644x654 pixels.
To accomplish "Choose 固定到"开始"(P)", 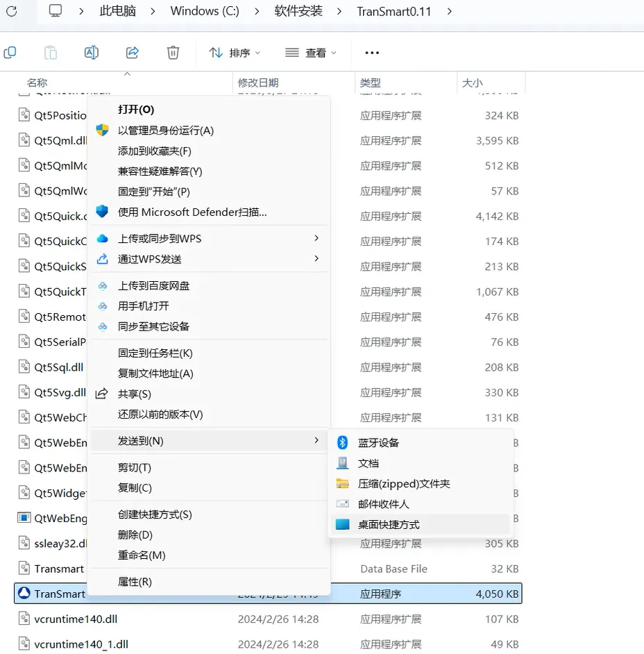I will click(x=209, y=192).
